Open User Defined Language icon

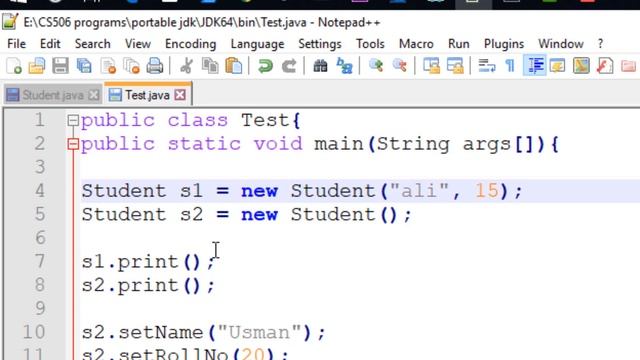(558, 66)
